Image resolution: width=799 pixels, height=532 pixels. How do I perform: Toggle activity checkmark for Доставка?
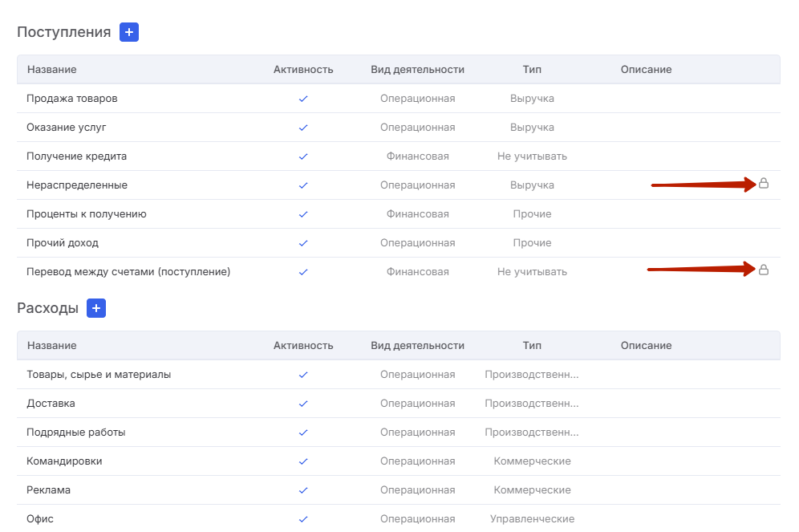tap(303, 404)
